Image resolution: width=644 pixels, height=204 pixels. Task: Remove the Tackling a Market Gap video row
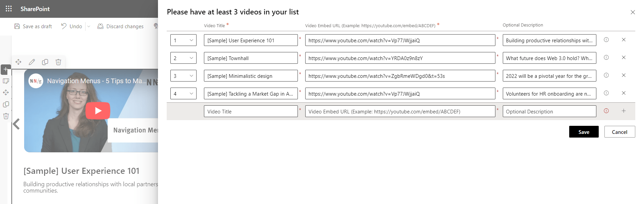point(624,93)
